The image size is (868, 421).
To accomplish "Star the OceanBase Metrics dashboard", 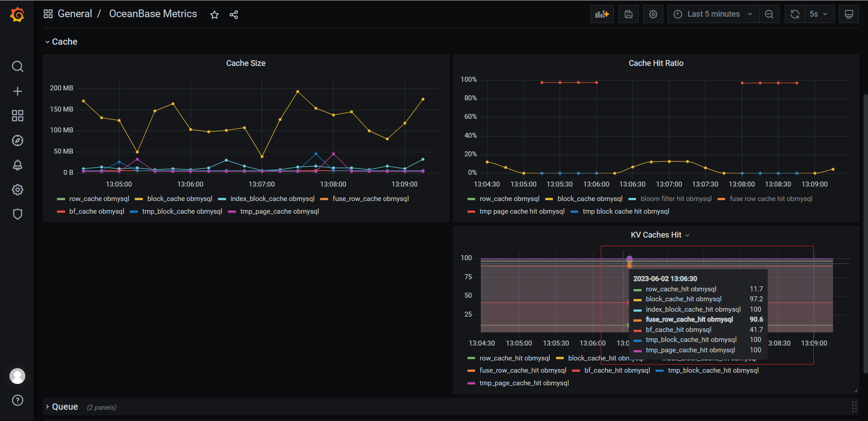I will tap(214, 14).
